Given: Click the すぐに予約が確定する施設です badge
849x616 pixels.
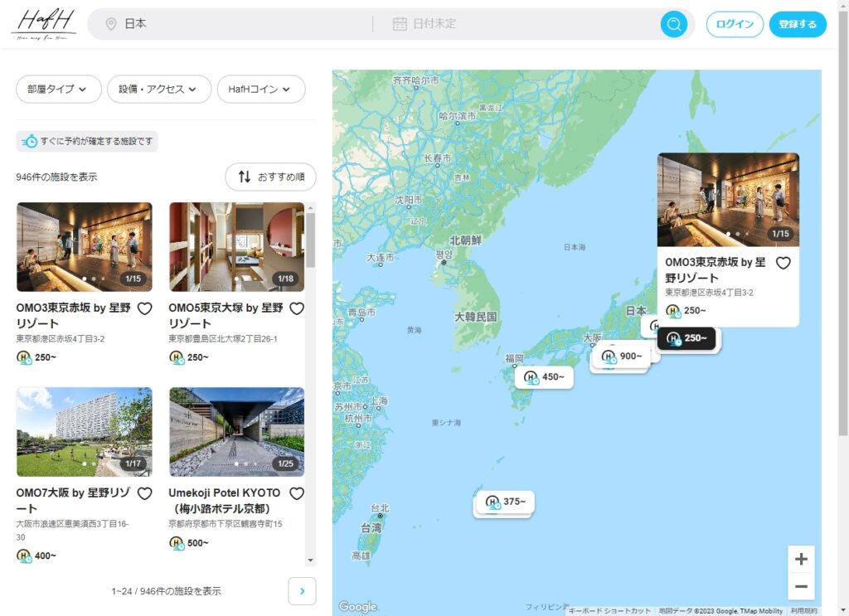Looking at the screenshot, I should pyautogui.click(x=87, y=141).
